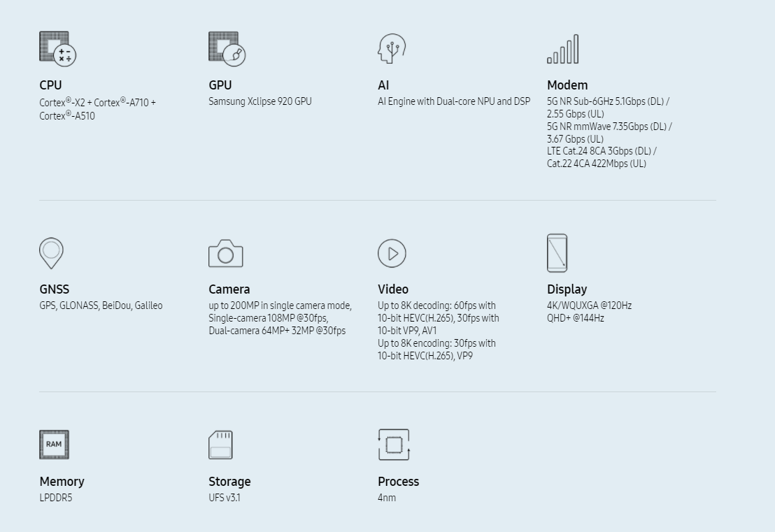Click the GPU chip paintbrush icon
Image resolution: width=775 pixels, height=532 pixels.
pyautogui.click(x=227, y=49)
